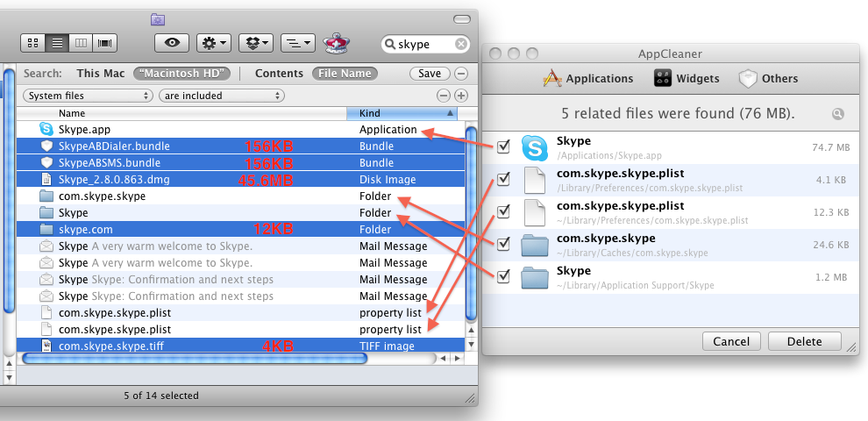Image resolution: width=868 pixels, height=421 pixels.
Task: Remove the search bar with minus button
Action: [460, 73]
